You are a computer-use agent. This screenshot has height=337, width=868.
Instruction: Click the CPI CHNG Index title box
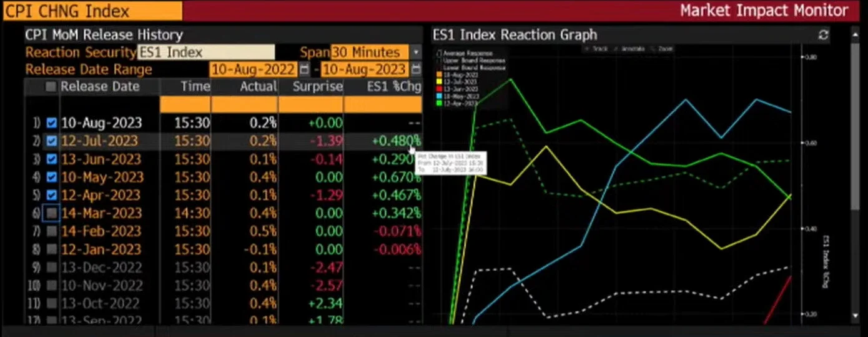click(x=92, y=11)
